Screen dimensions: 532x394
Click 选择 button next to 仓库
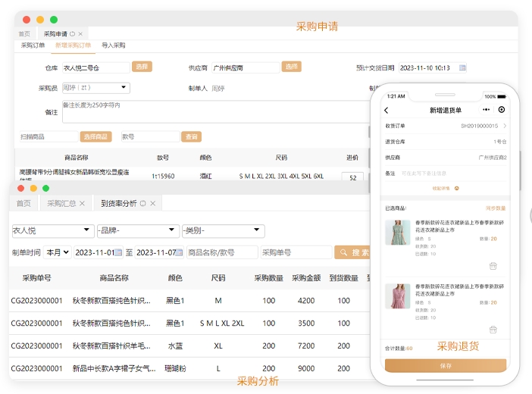(142, 67)
